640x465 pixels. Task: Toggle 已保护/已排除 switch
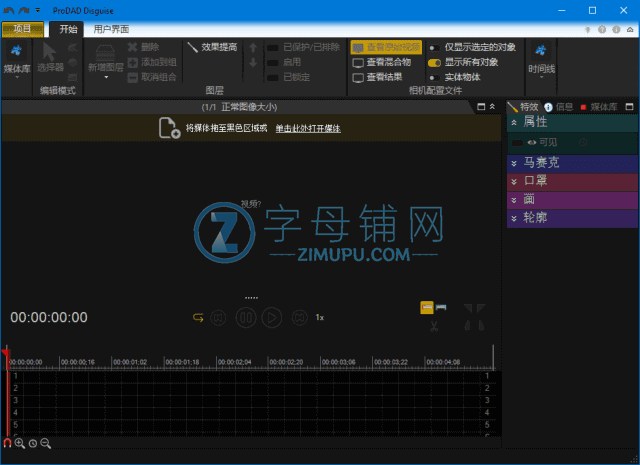click(x=273, y=48)
